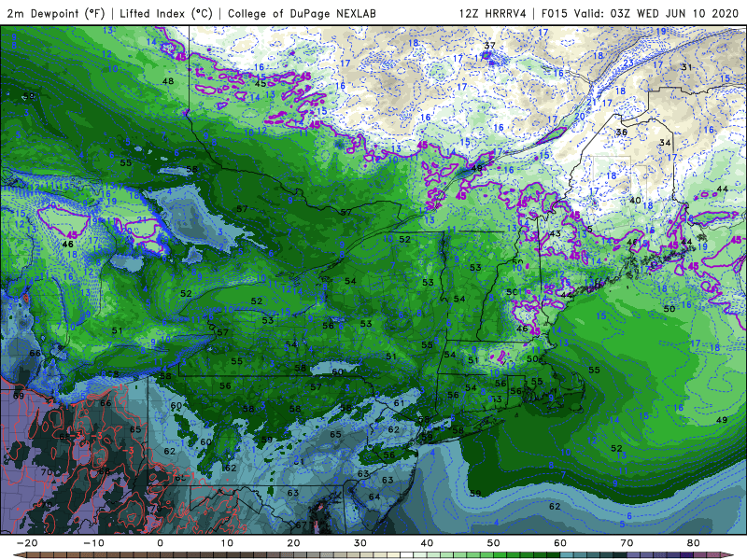Viewport: 747px width, 560px height.
Task: Click the dewpoint value 37 on the map
Action: tap(489, 46)
